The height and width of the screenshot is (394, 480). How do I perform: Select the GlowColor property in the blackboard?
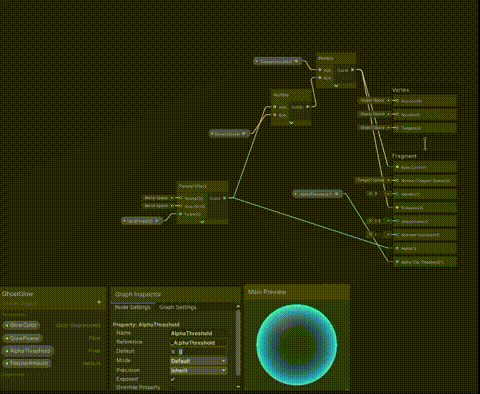click(x=21, y=325)
